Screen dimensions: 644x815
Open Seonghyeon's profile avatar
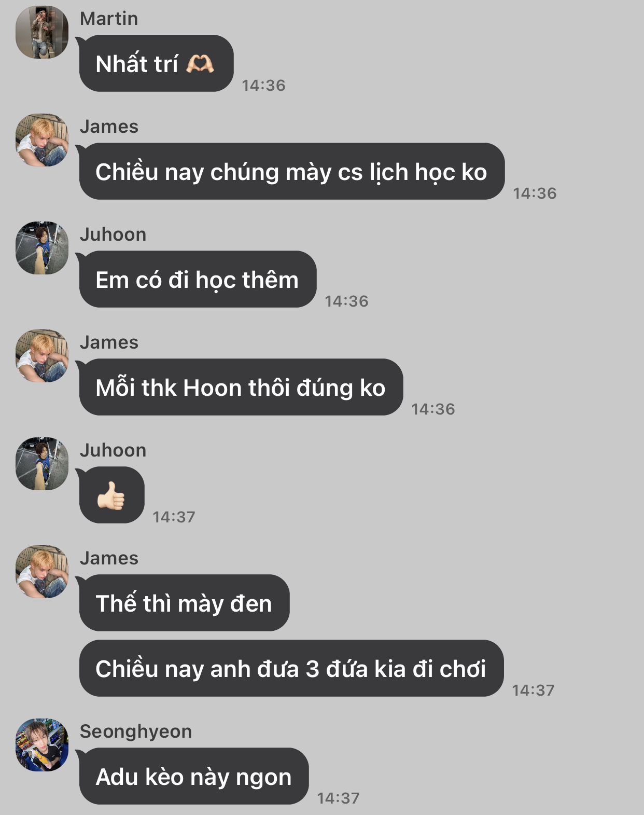(x=42, y=745)
